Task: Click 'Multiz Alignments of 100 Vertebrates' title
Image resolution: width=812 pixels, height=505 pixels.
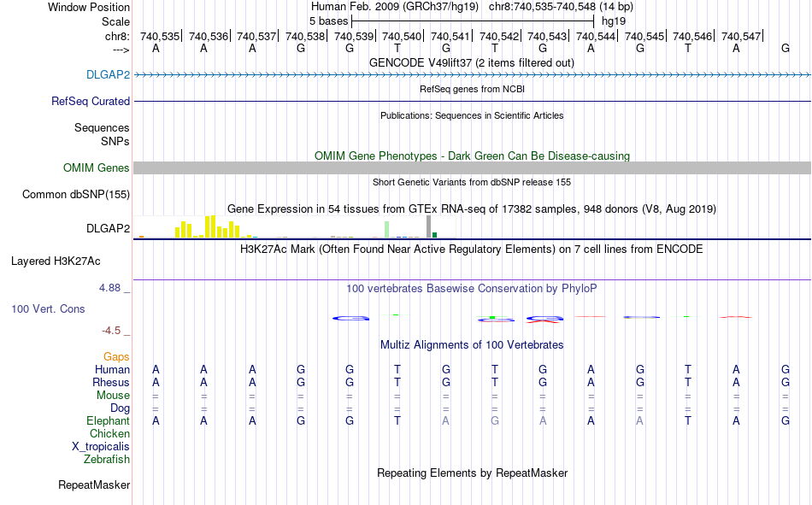Action: [x=472, y=345]
